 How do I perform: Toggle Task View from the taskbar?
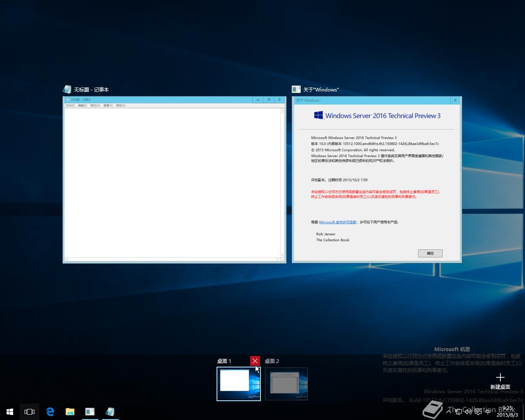30,412
